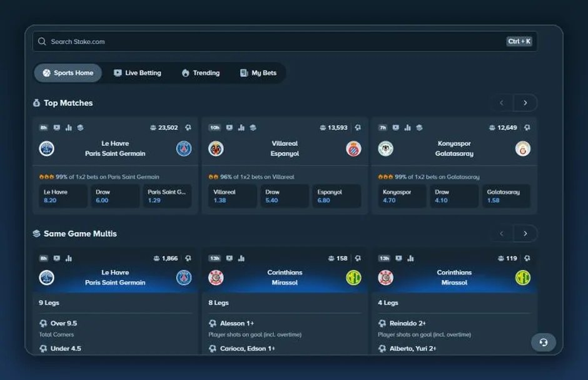Click the Galatasaray team crest
This screenshot has height=380, width=588.
point(523,148)
